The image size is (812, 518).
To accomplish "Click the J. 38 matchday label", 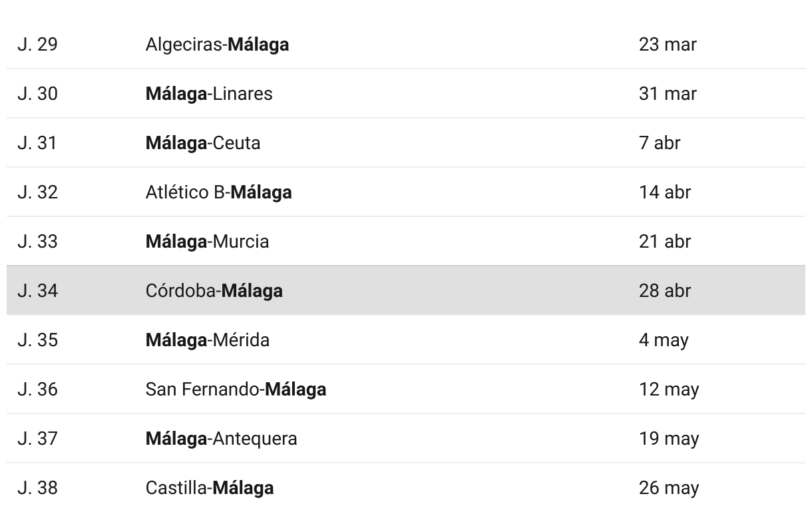I will click(37, 488).
